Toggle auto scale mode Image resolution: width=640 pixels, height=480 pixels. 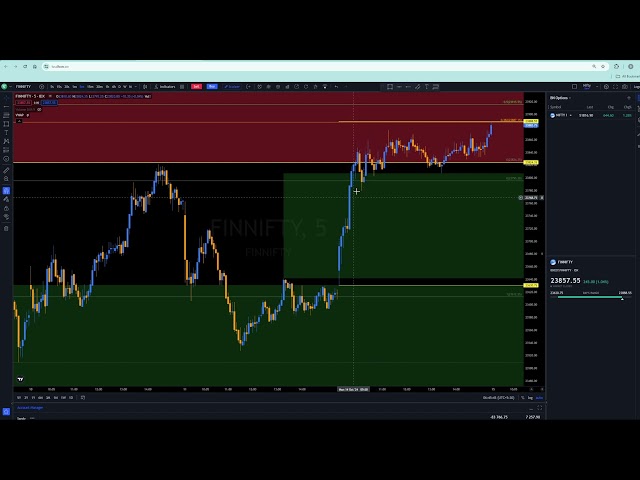click(539, 398)
